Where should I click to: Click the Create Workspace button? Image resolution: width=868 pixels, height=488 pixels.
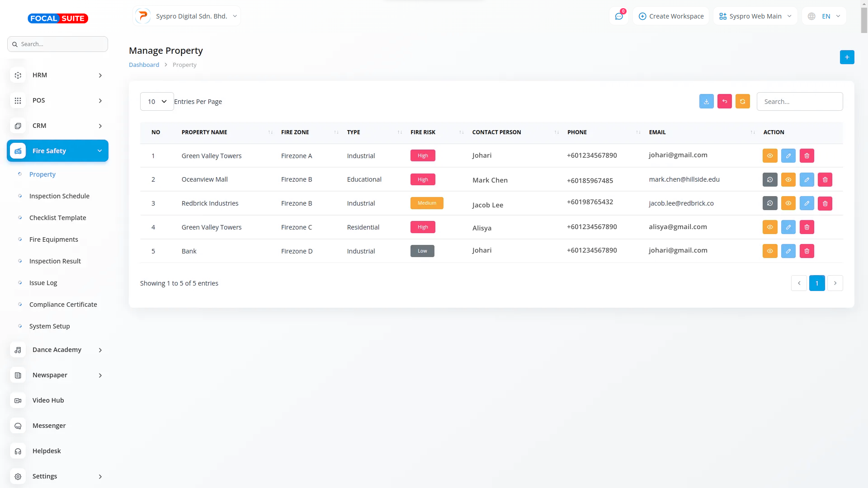pyautogui.click(x=671, y=16)
